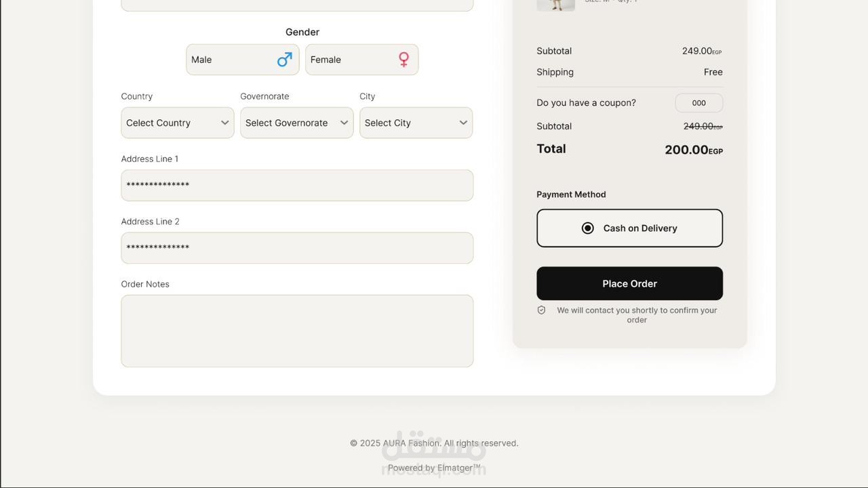Screen dimensions: 868x488
Task: Click the female gender symbol icon
Action: click(x=403, y=60)
